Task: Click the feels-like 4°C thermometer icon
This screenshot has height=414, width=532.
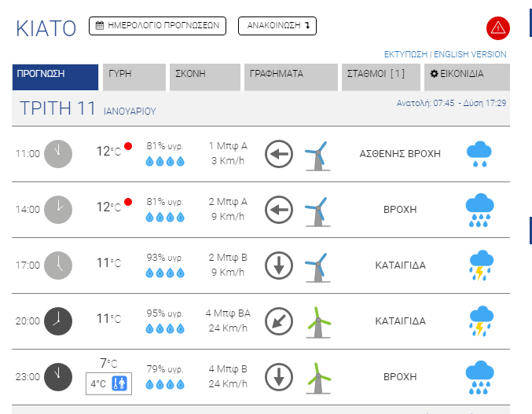Action: (x=119, y=384)
